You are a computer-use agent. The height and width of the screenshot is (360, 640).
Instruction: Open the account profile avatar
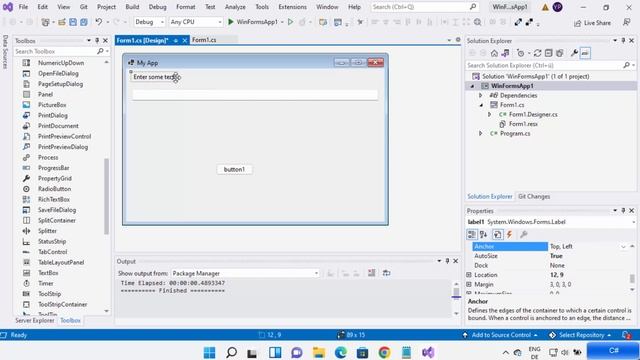558,7
